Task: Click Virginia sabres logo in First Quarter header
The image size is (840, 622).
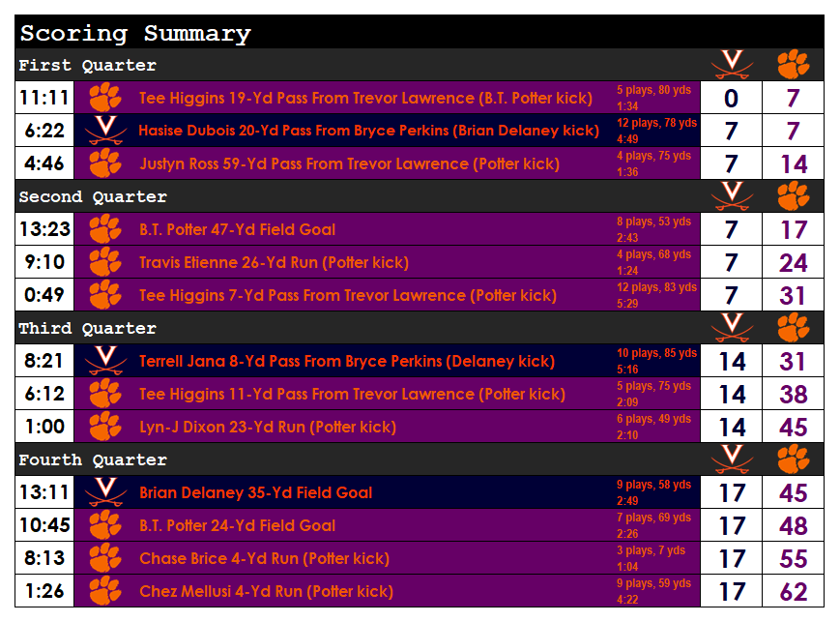Action: [731, 65]
